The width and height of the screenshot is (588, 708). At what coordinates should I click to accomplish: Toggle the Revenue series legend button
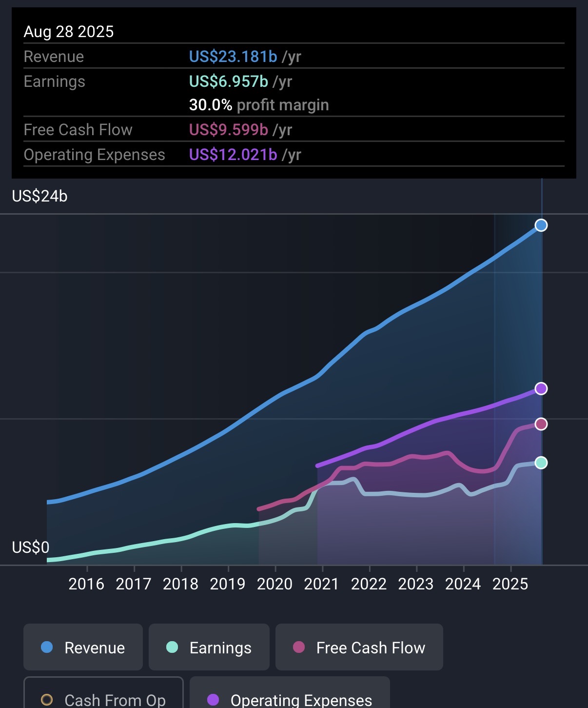click(83, 647)
